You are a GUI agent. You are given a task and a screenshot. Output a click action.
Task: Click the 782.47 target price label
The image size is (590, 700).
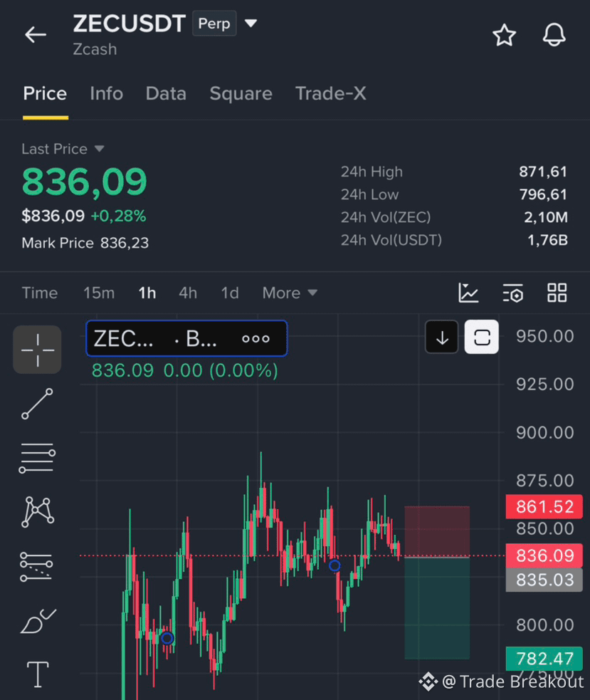point(544,659)
